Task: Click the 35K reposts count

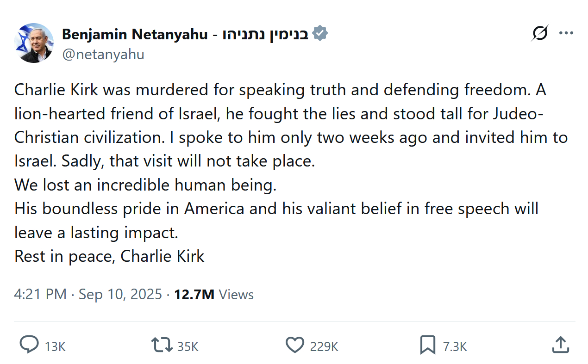Action: pyautogui.click(x=188, y=346)
